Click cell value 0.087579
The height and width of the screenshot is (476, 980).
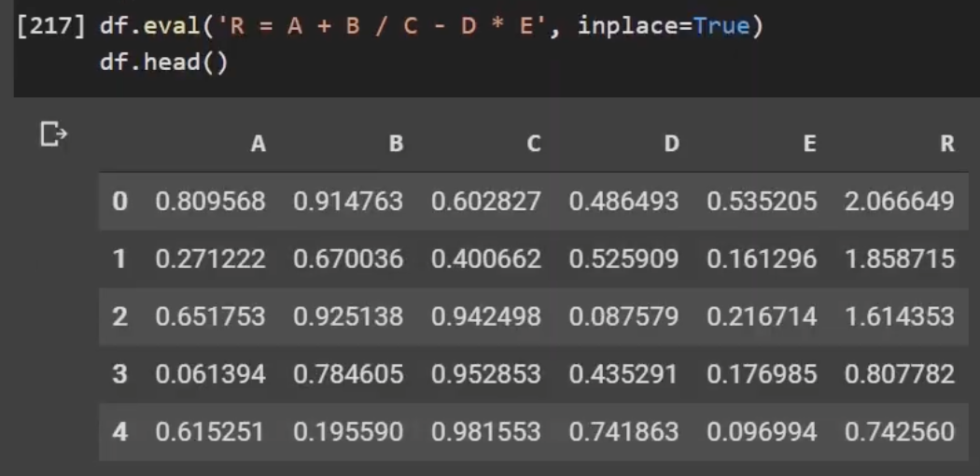[623, 316]
